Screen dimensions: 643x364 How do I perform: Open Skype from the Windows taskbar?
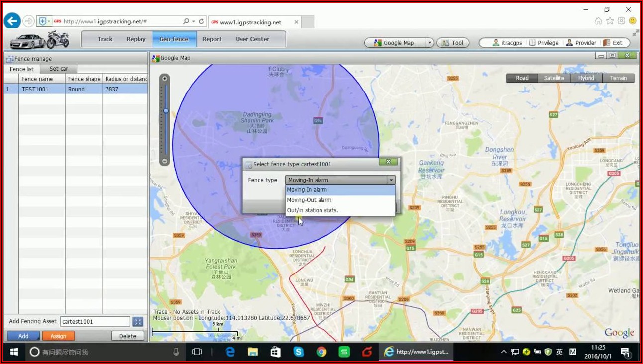[299, 352]
